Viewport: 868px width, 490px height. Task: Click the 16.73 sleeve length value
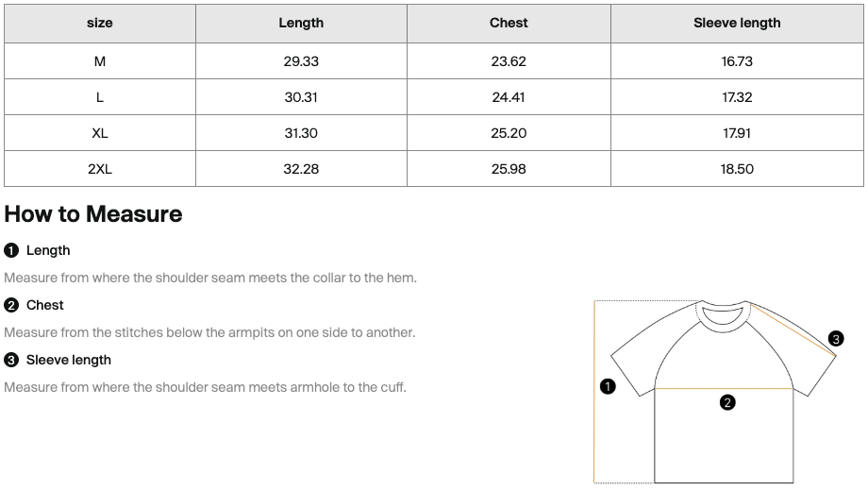point(737,61)
